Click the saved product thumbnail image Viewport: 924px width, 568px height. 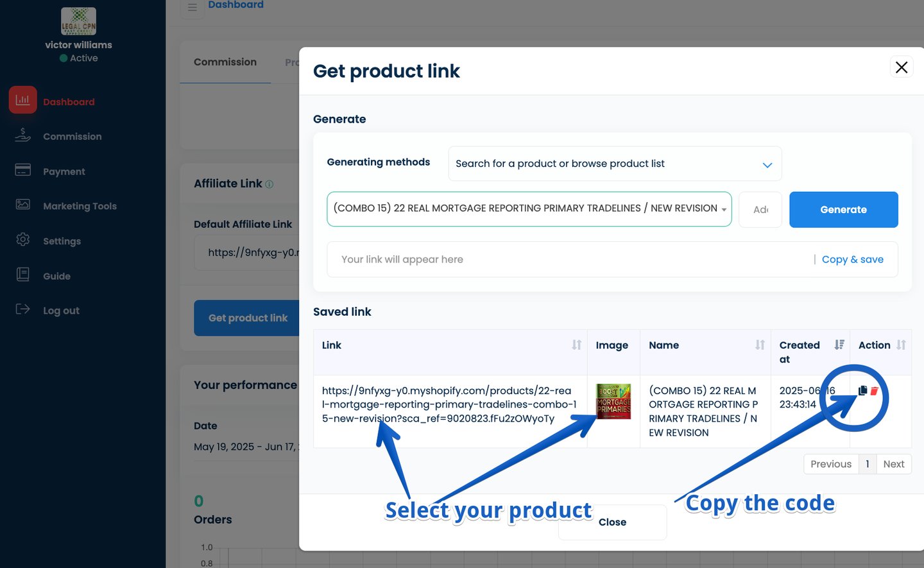613,402
